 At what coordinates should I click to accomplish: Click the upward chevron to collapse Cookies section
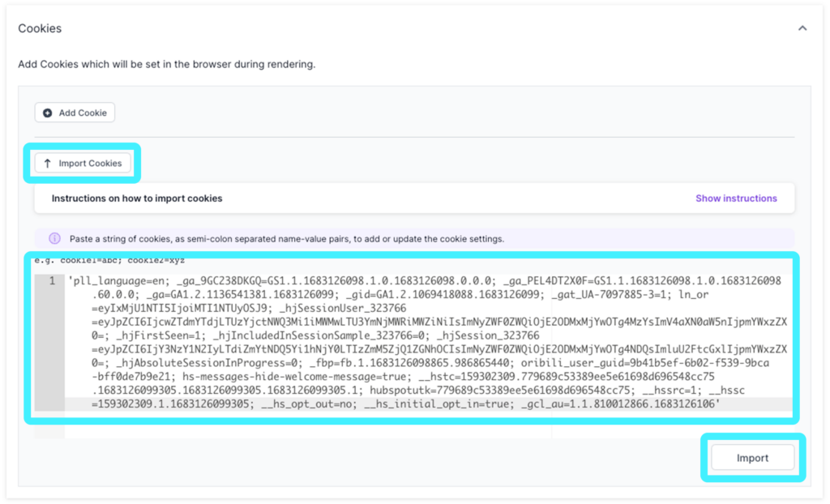[x=802, y=27]
